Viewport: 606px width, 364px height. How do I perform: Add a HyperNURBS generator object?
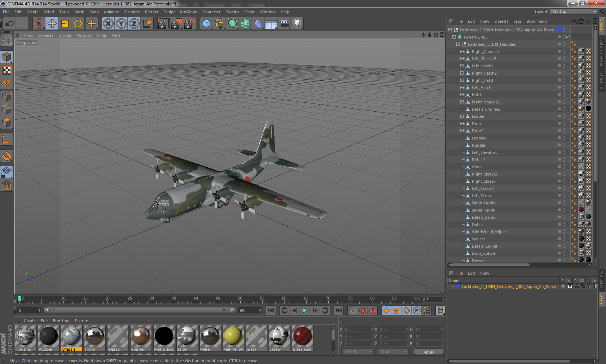click(x=232, y=24)
